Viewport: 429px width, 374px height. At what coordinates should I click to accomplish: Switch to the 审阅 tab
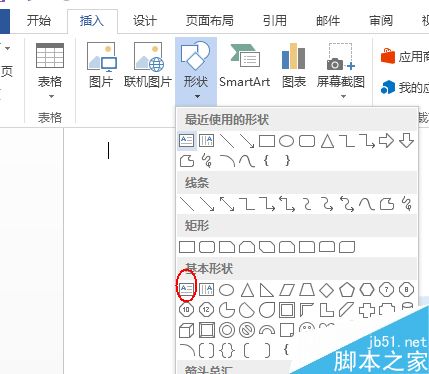(x=381, y=21)
